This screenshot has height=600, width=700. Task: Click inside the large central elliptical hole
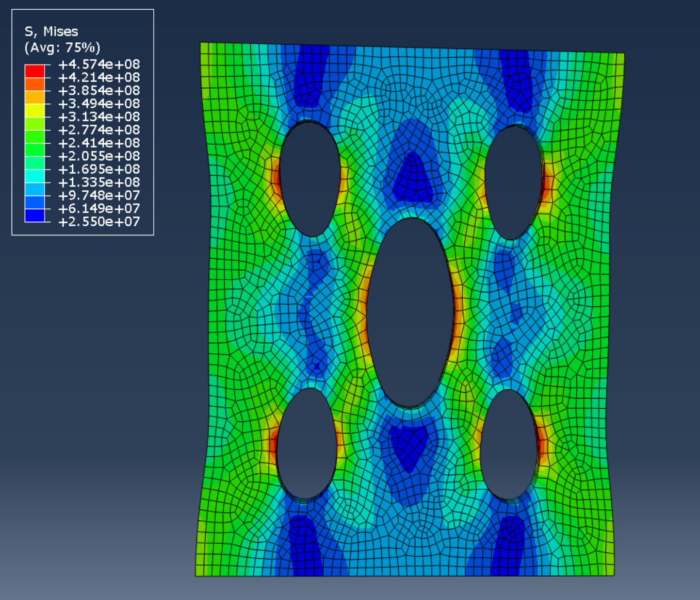(410, 313)
